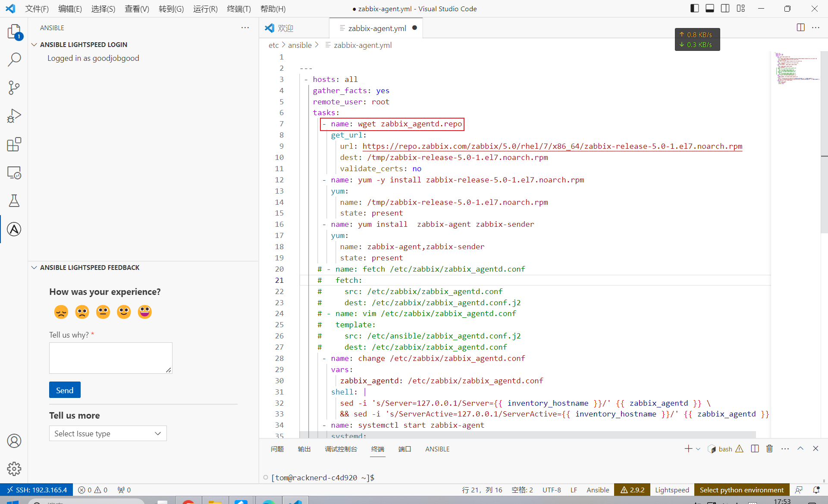Close the terminal panel
Image resolution: width=828 pixels, height=504 pixels.
pos(815,449)
